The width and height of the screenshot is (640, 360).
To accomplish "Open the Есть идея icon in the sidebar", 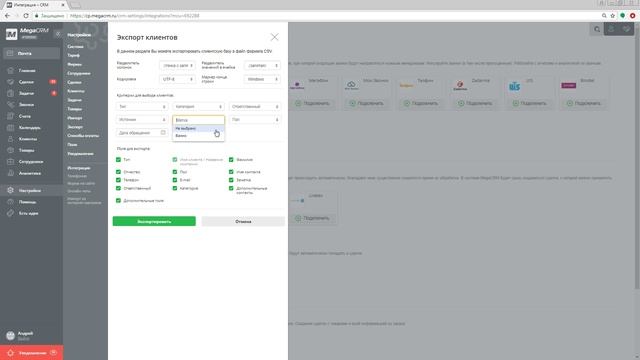I will [11, 213].
